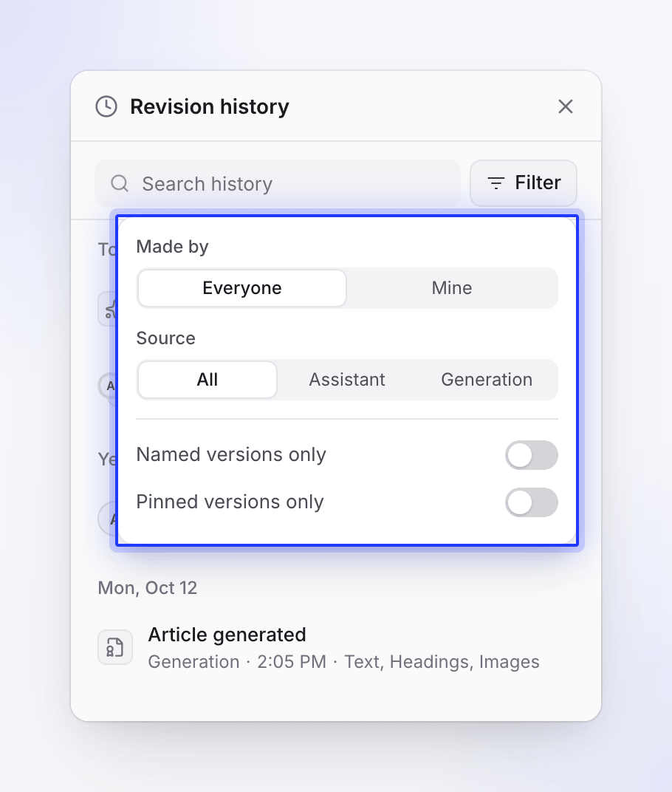Filter Source by Generation

click(x=487, y=380)
